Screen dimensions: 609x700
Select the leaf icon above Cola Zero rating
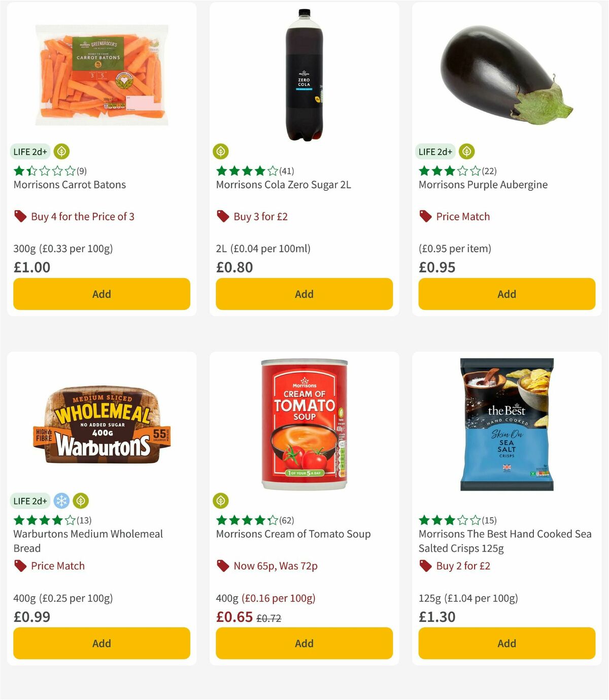point(222,151)
